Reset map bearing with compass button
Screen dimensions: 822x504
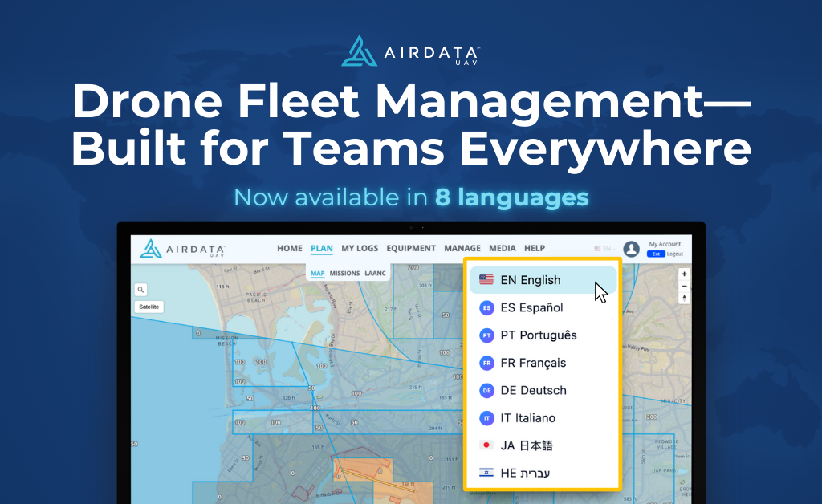pos(684,298)
